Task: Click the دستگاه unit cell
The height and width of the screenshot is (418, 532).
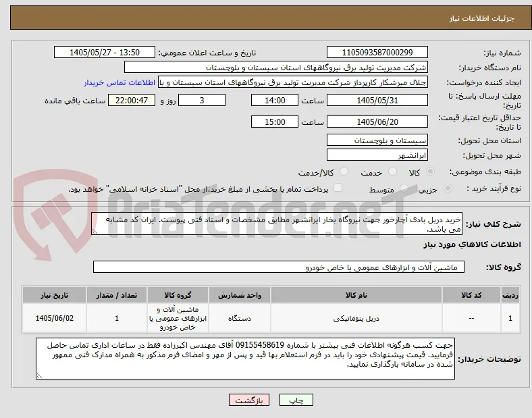Action: pos(240,318)
